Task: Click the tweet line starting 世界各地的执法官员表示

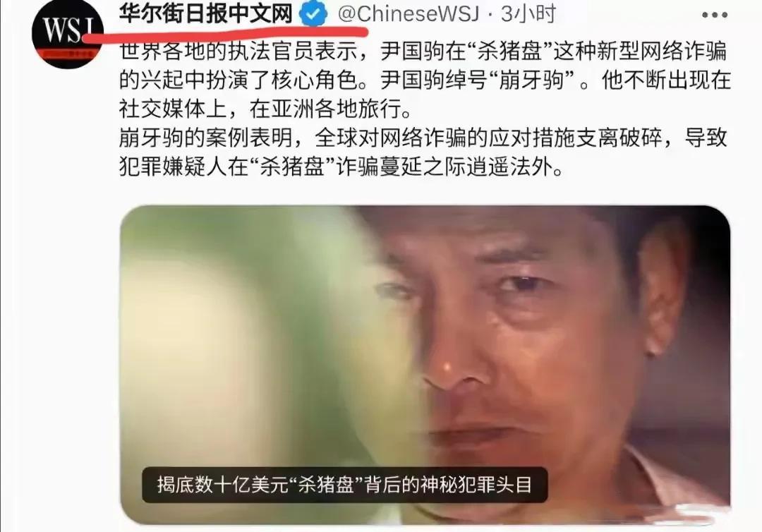Action: [x=423, y=52]
